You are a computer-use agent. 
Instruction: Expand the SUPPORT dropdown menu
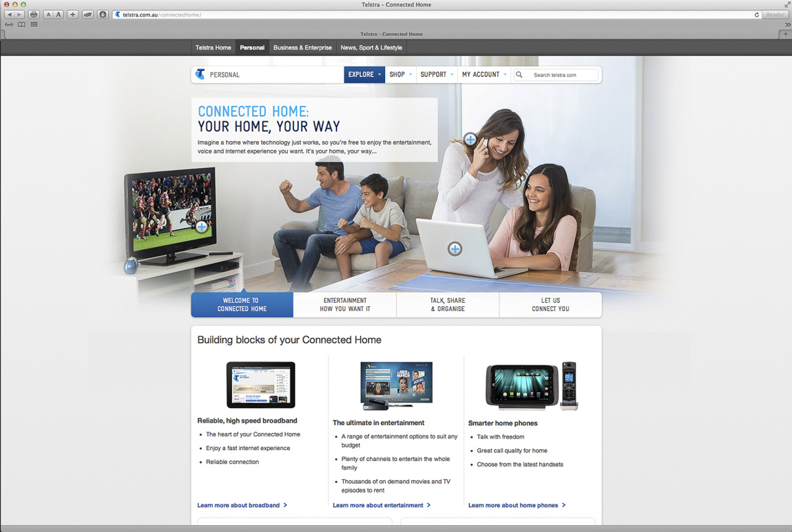tap(437, 74)
